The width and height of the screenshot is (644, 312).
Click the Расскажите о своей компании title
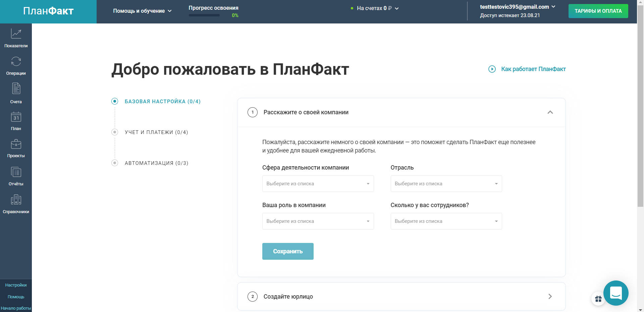(x=306, y=112)
